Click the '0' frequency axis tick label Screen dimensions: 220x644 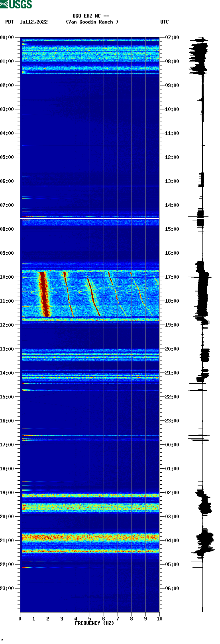point(20,619)
